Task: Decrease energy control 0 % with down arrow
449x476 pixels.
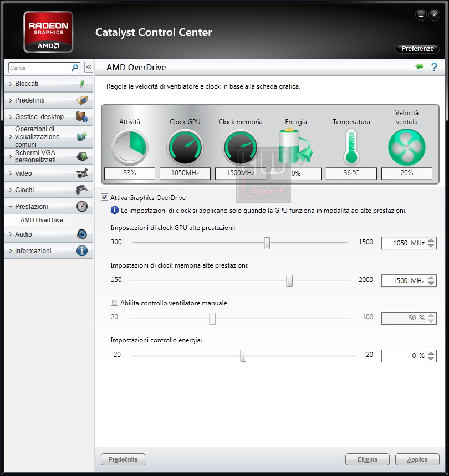Action: point(431,358)
